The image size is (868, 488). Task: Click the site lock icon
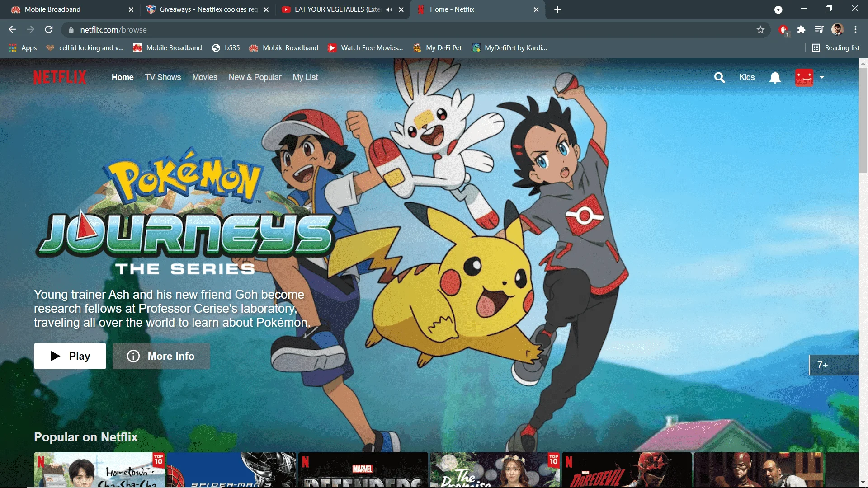pyautogui.click(x=71, y=30)
